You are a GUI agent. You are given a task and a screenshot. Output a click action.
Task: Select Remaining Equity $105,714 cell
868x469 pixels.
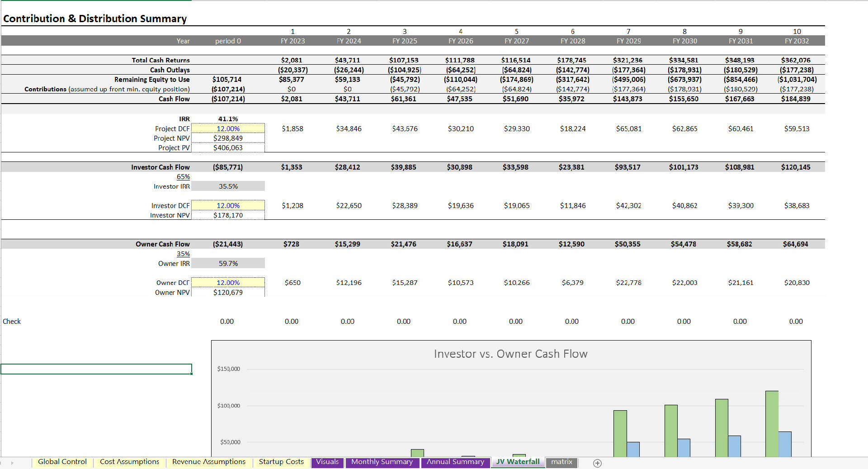tap(227, 80)
